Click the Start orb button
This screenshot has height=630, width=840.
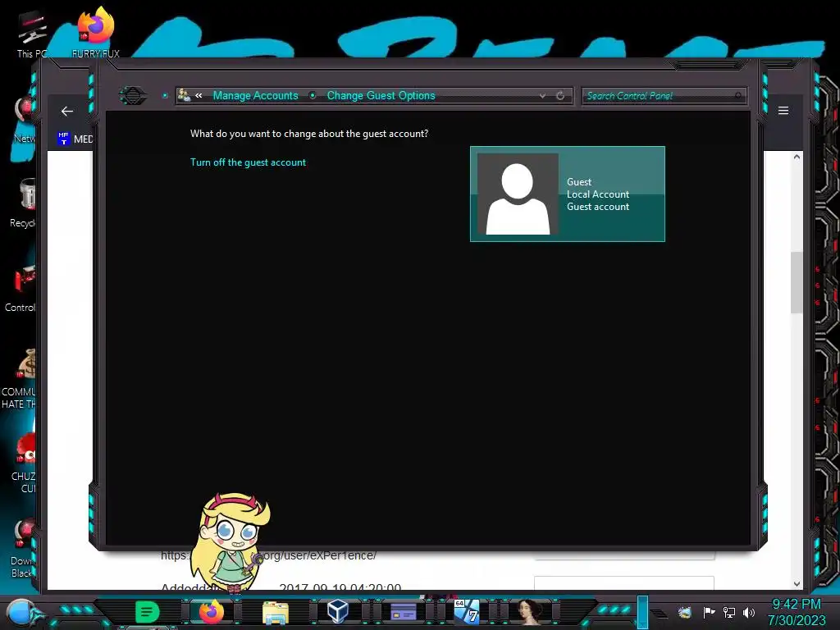pyautogui.click(x=22, y=613)
